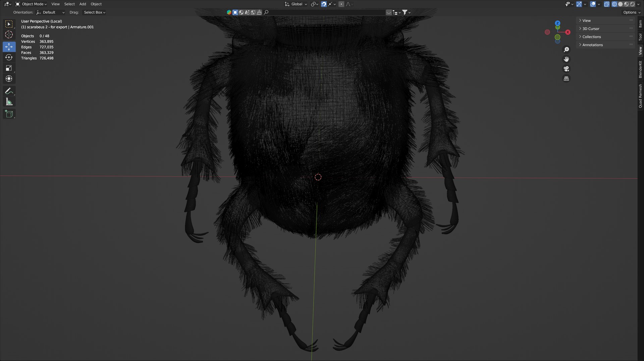The width and height of the screenshot is (644, 361).
Task: Open the View menu in header
Action: (x=55, y=4)
